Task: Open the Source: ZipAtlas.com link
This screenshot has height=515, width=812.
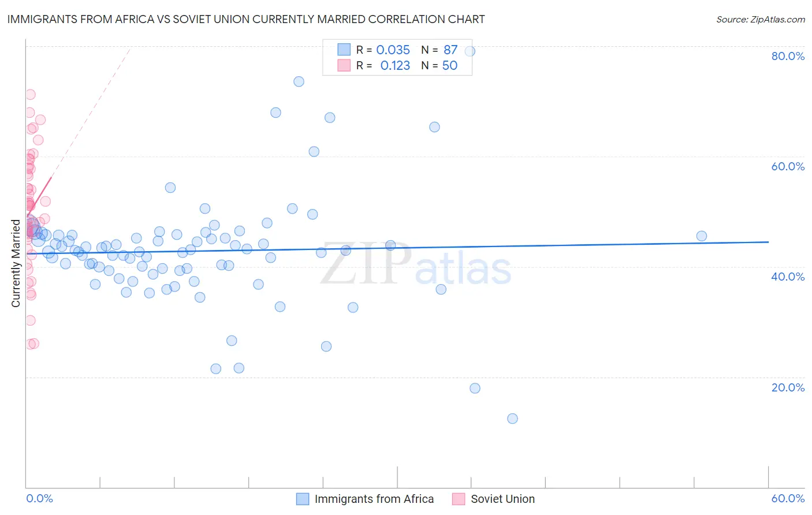Action: point(761,19)
